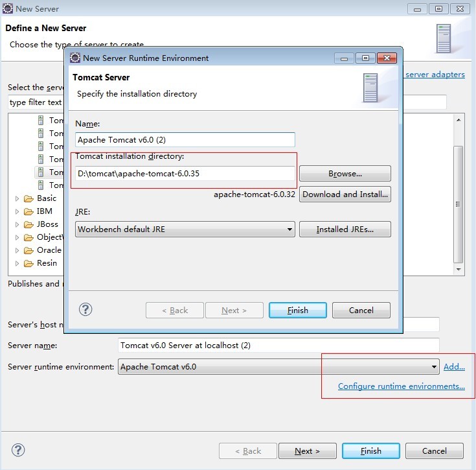The image size is (476, 470).
Task: Select the Basic folder icon in tree
Action: [x=28, y=198]
